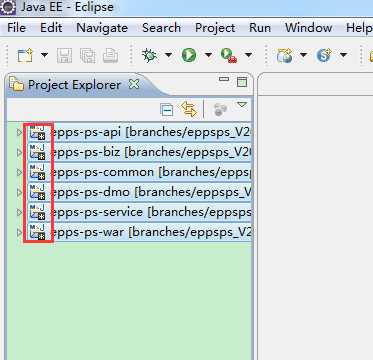373x360 pixels.
Task: Click the Save toolbar icon
Action: point(64,55)
